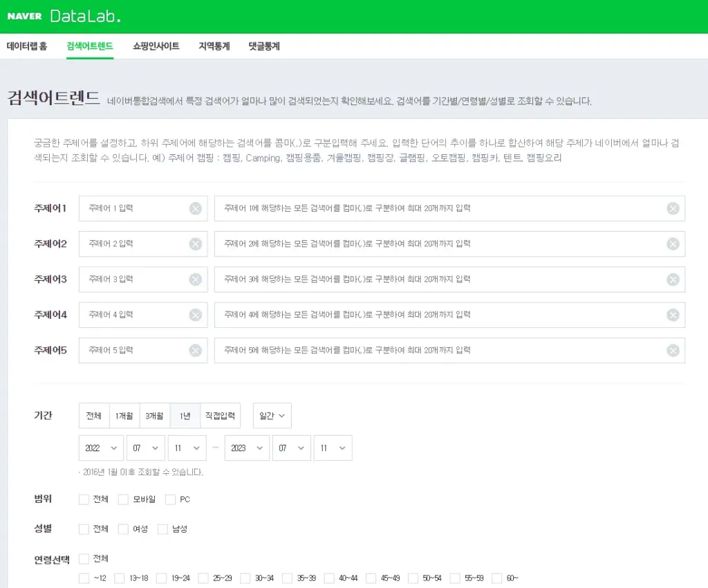The width and height of the screenshot is (708, 588).
Task: Open the start month 07 dropdown
Action: [145, 448]
